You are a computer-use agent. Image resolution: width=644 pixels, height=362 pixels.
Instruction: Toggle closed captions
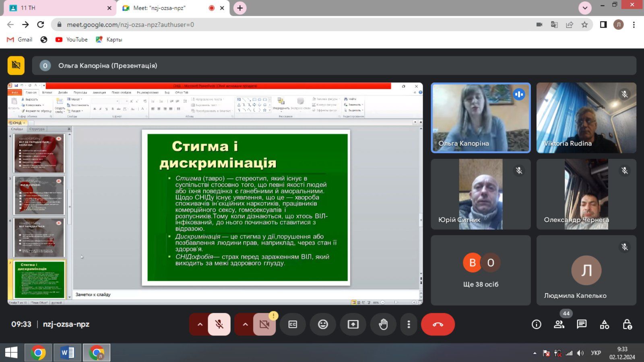[x=293, y=324]
